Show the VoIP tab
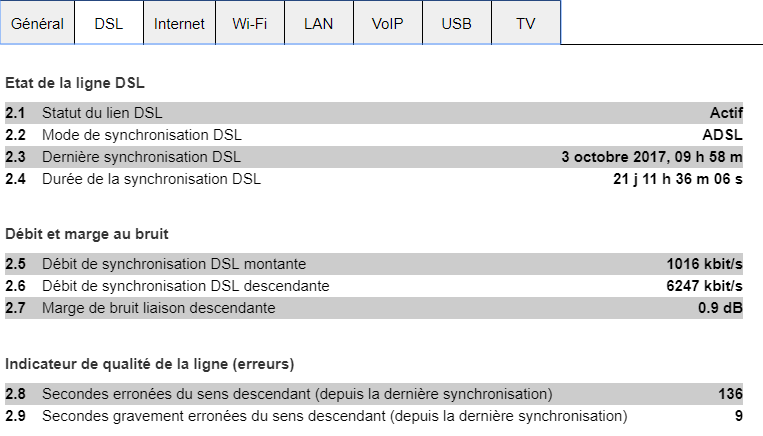763x436 pixels. click(x=387, y=23)
